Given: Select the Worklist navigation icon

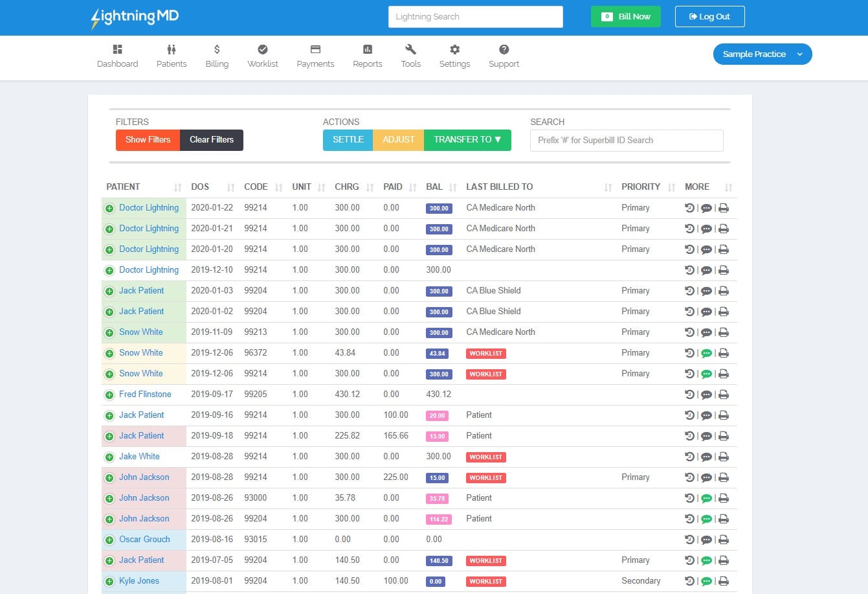Looking at the screenshot, I should [x=263, y=49].
